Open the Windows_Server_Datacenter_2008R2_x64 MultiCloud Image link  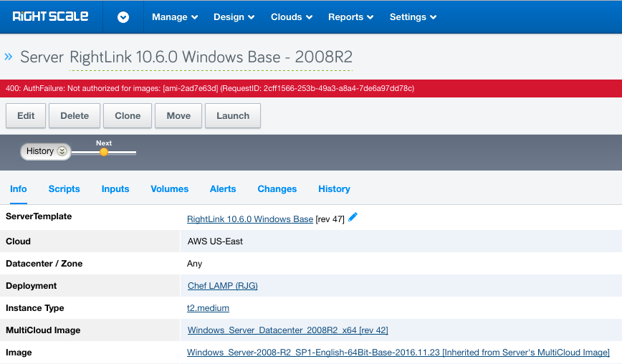click(287, 330)
